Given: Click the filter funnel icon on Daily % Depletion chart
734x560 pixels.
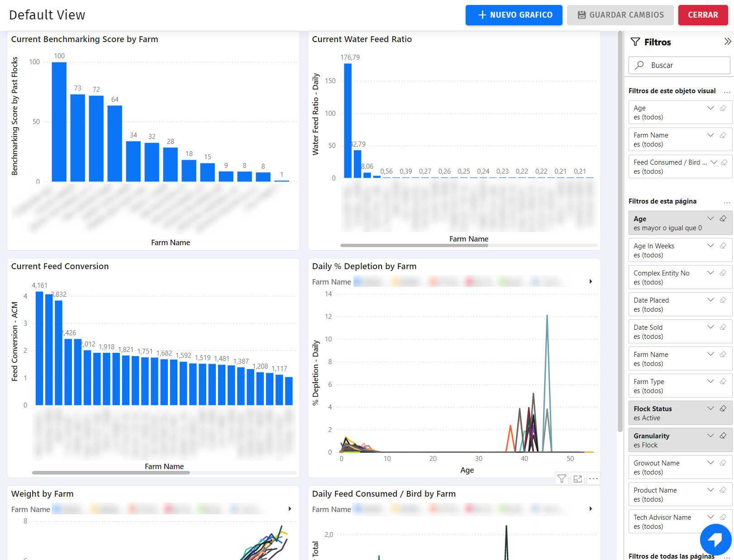Looking at the screenshot, I should point(562,479).
